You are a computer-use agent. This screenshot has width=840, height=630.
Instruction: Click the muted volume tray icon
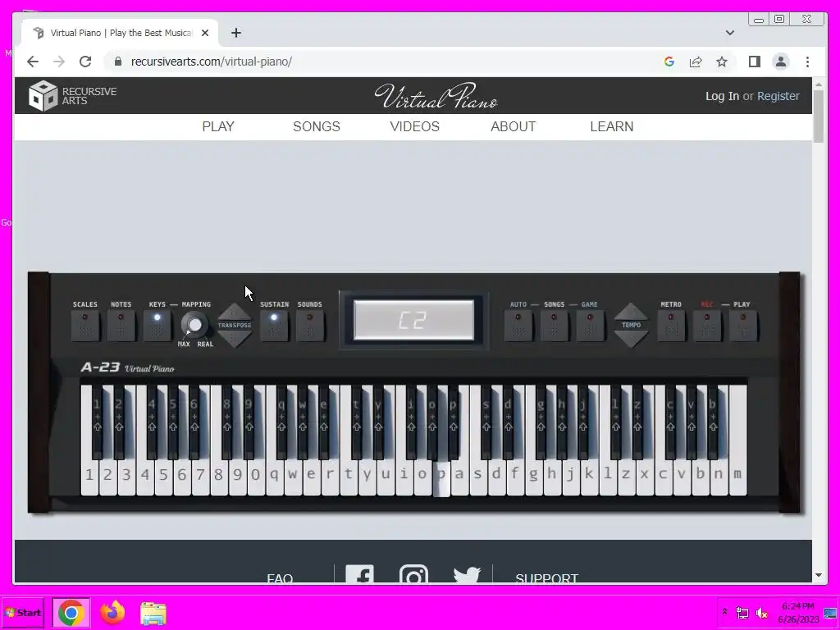(761, 612)
